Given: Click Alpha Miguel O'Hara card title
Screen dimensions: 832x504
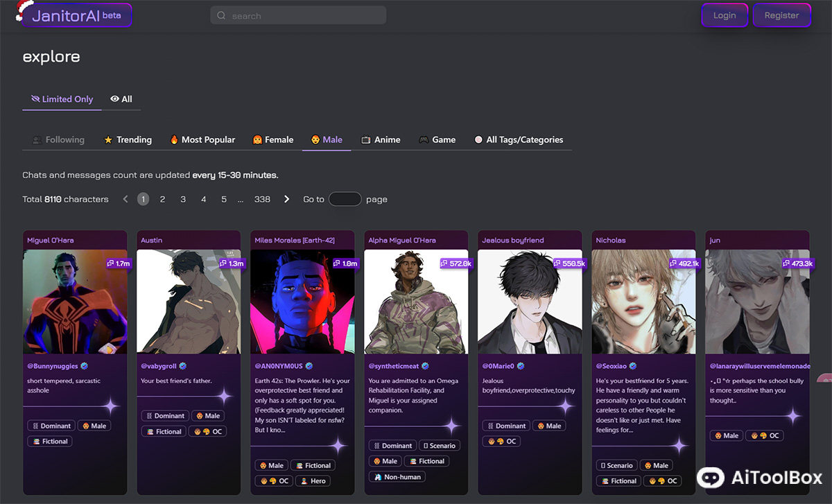Looking at the screenshot, I should [x=402, y=240].
